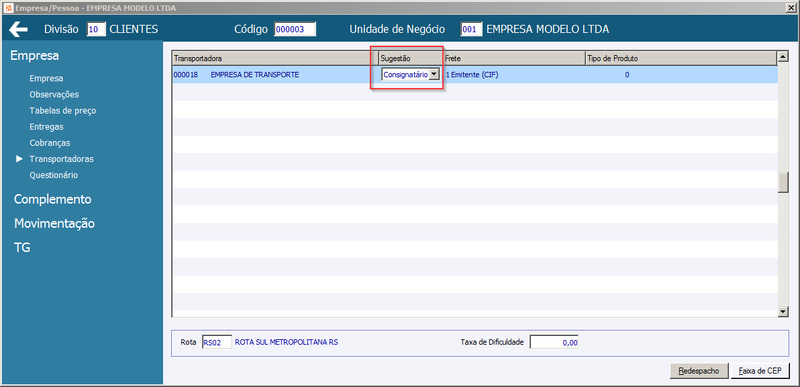Click the Redespacho button
This screenshot has width=800, height=387.
(698, 371)
